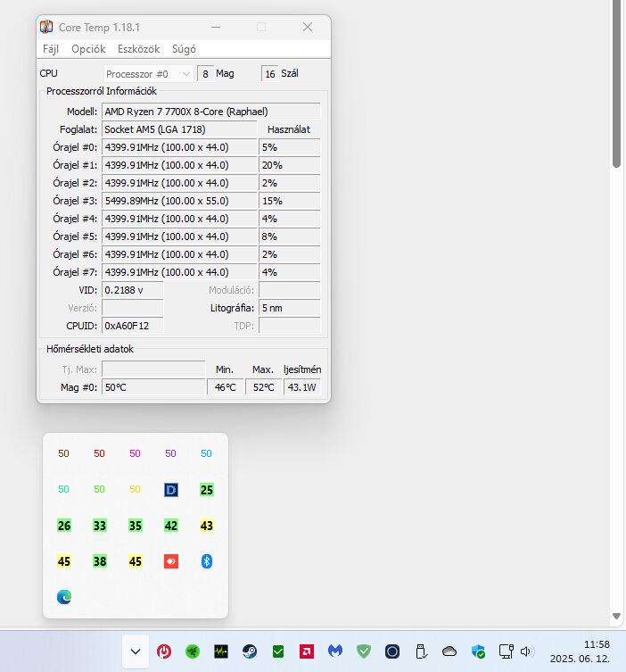Image resolution: width=626 pixels, height=672 pixels.
Task: Click the green 26 sensor tray icon
Action: 64,526
